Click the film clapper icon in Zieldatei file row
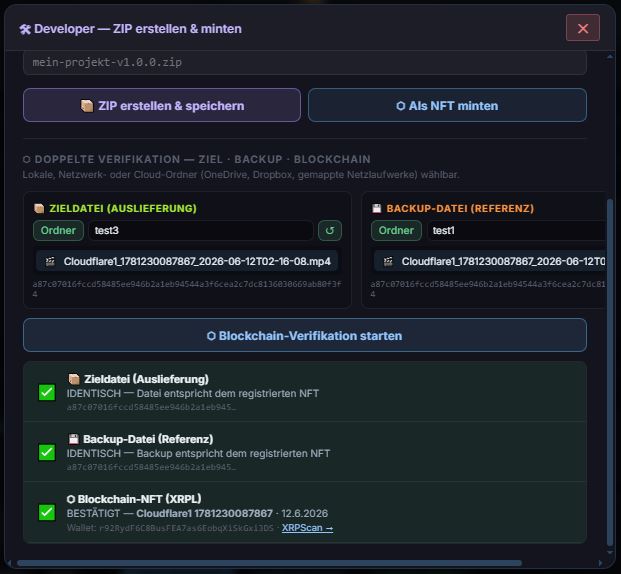 [50, 261]
